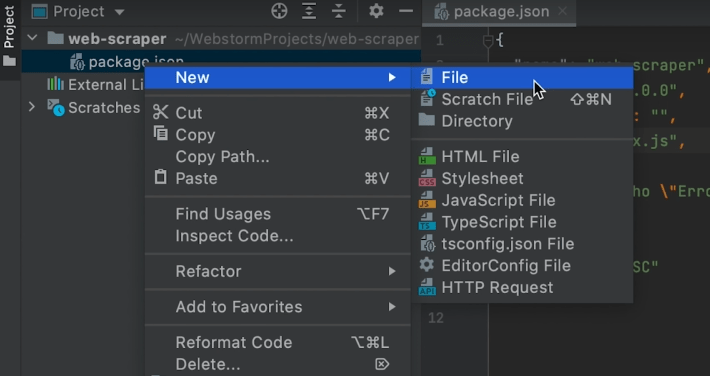This screenshot has height=376, width=710.
Task: Create a new TypeScript File
Action: [522, 222]
